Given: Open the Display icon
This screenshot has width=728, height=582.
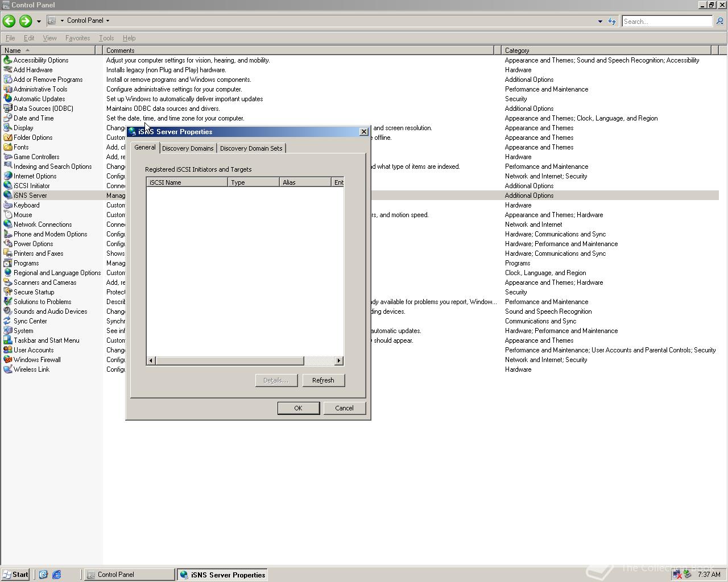Looking at the screenshot, I should (x=8, y=128).
